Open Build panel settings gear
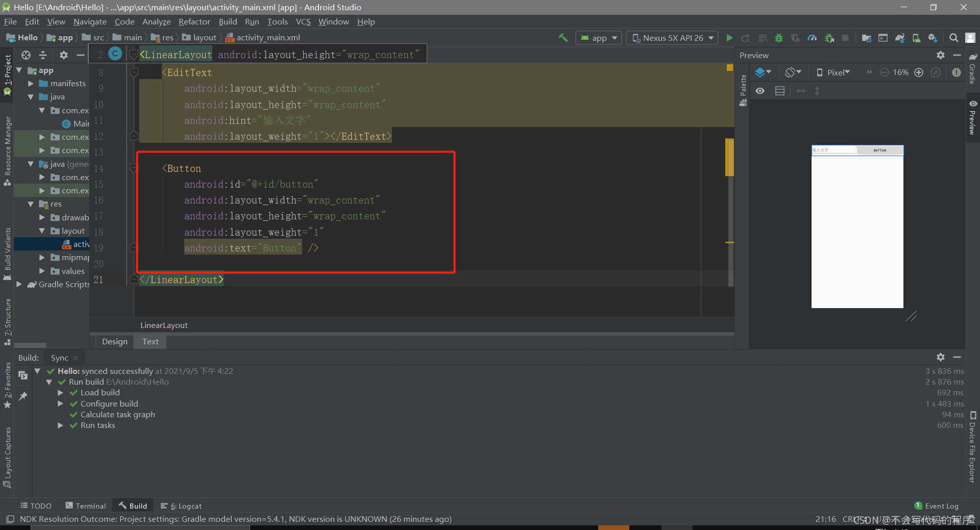Viewport: 980px width, 530px height. [x=941, y=357]
